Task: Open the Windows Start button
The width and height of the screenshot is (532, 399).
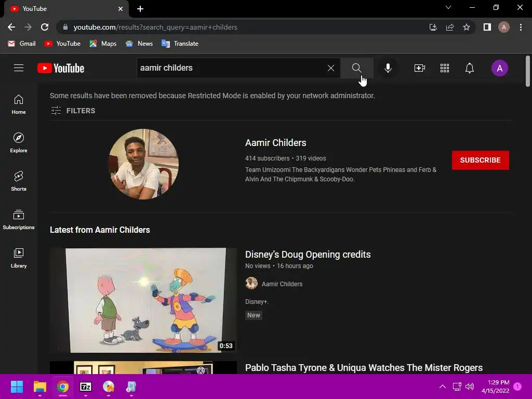Action: pos(17,387)
